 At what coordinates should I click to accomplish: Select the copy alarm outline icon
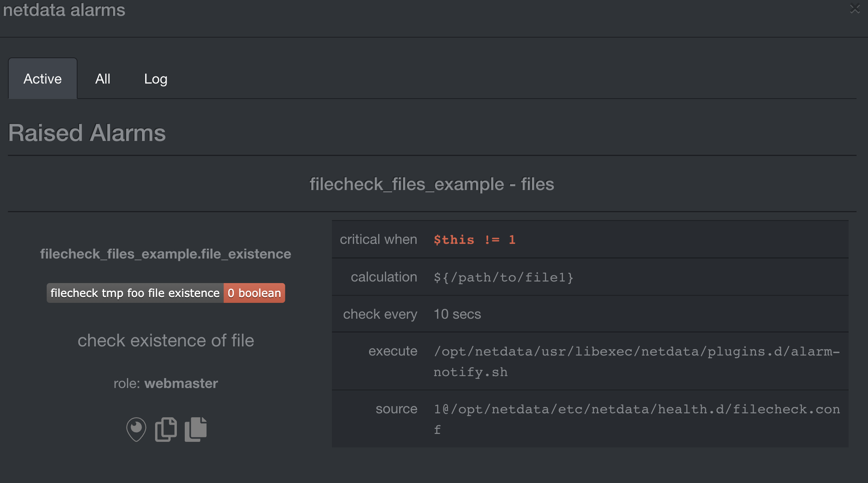click(x=166, y=429)
